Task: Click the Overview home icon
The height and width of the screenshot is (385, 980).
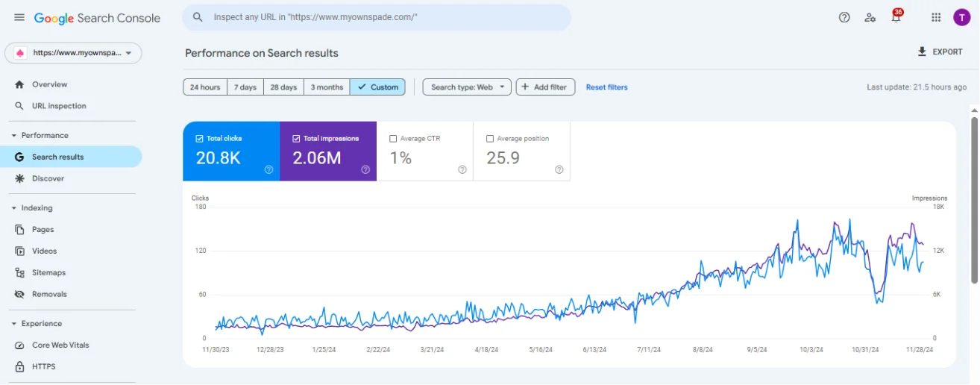Action: coord(19,84)
